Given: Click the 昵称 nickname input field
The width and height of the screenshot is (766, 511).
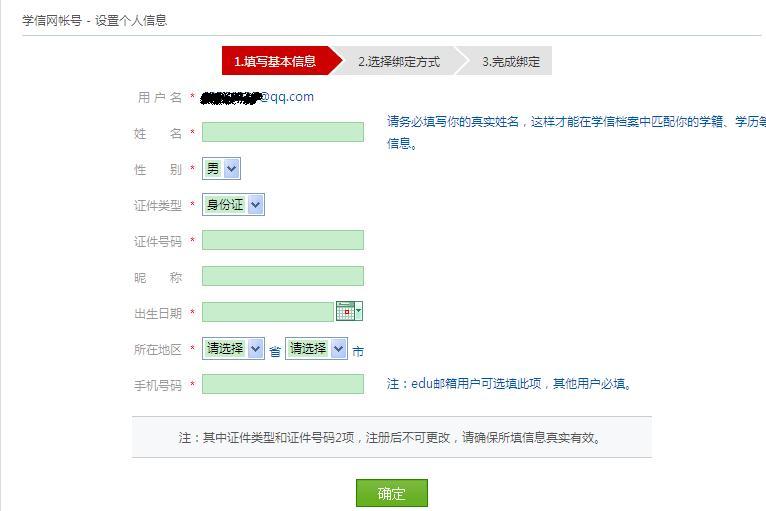Looking at the screenshot, I should [x=283, y=276].
